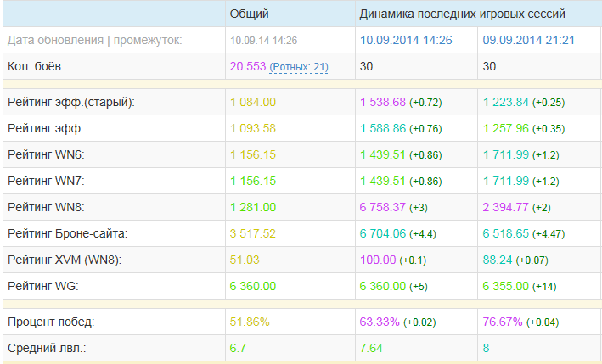Select the Рейтинг WG row label

pyautogui.click(x=43, y=286)
